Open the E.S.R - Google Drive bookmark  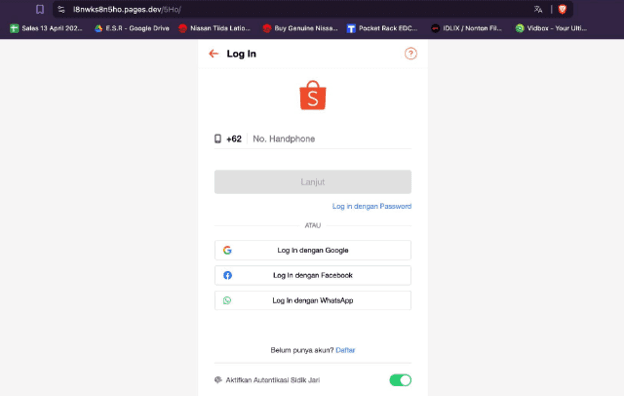tap(132, 28)
